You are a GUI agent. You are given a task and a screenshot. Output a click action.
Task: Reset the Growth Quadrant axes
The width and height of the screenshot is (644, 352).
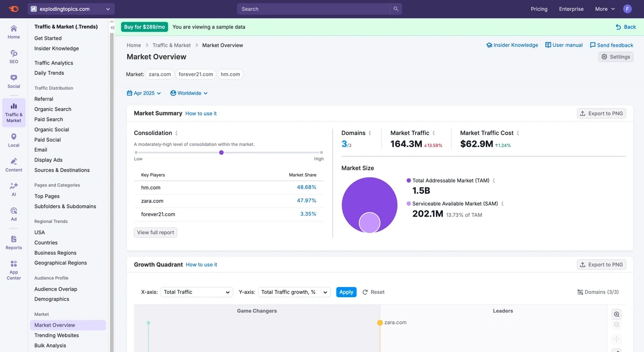374,292
